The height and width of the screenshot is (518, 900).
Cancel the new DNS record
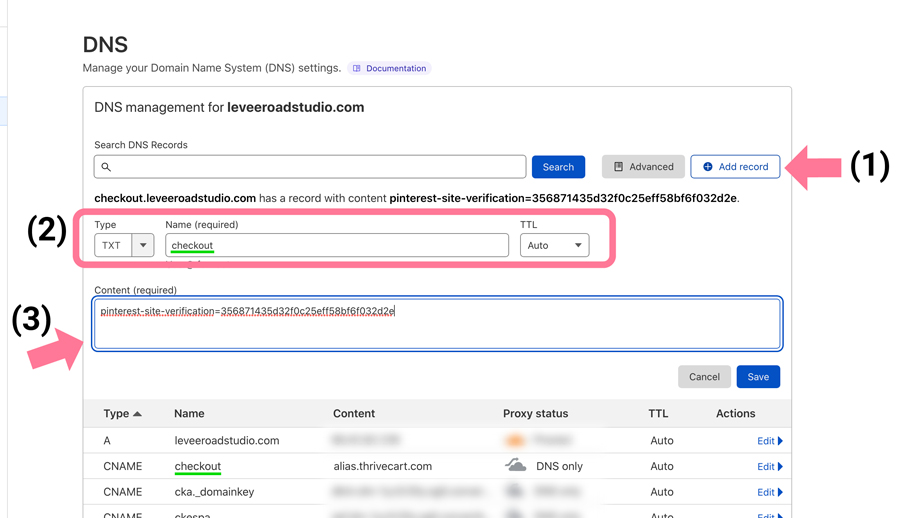[x=704, y=377]
